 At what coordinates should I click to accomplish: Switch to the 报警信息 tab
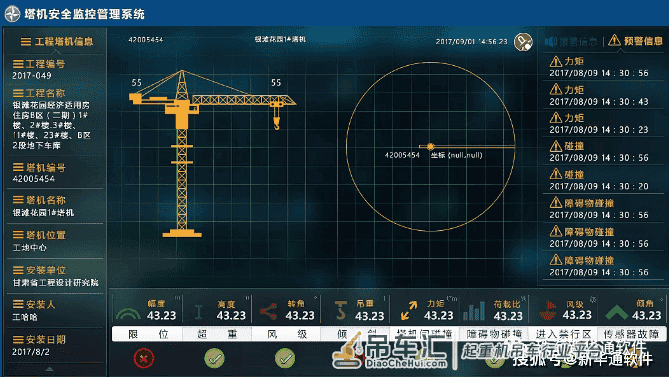tap(571, 41)
